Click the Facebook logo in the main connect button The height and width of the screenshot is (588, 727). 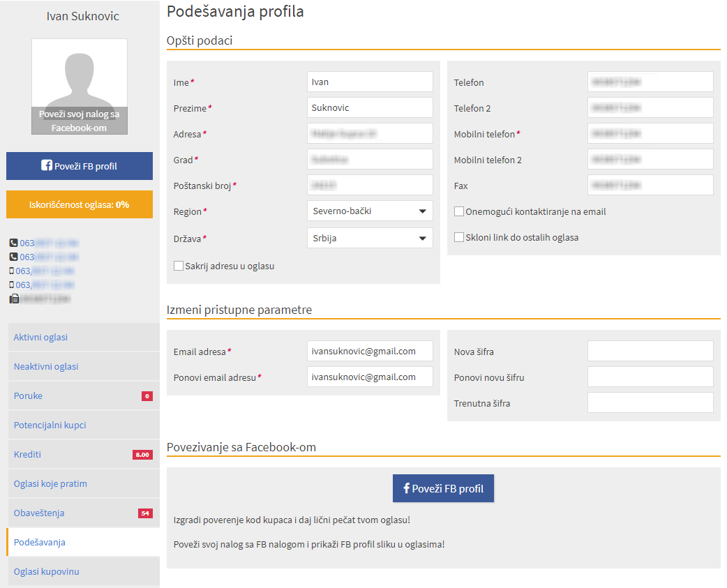(407, 488)
